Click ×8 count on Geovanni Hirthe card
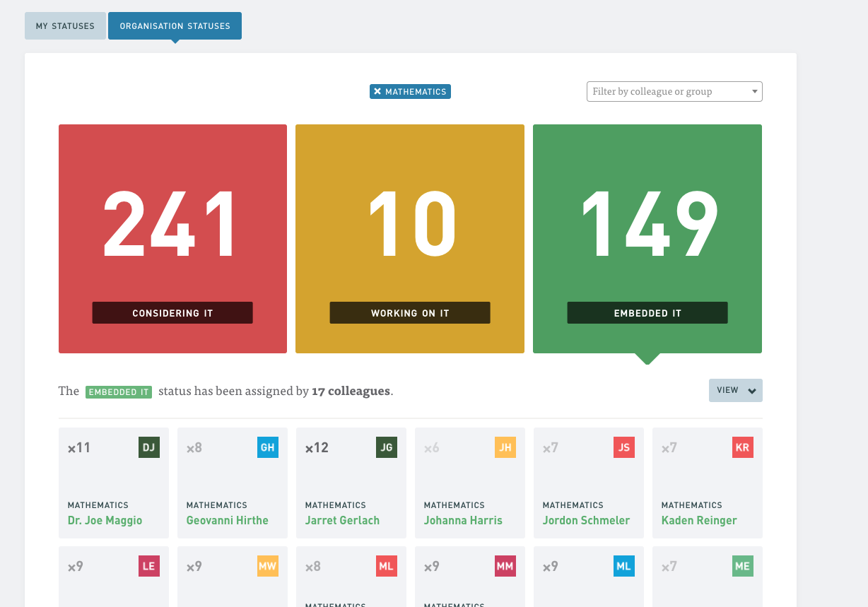868x607 pixels. (194, 447)
